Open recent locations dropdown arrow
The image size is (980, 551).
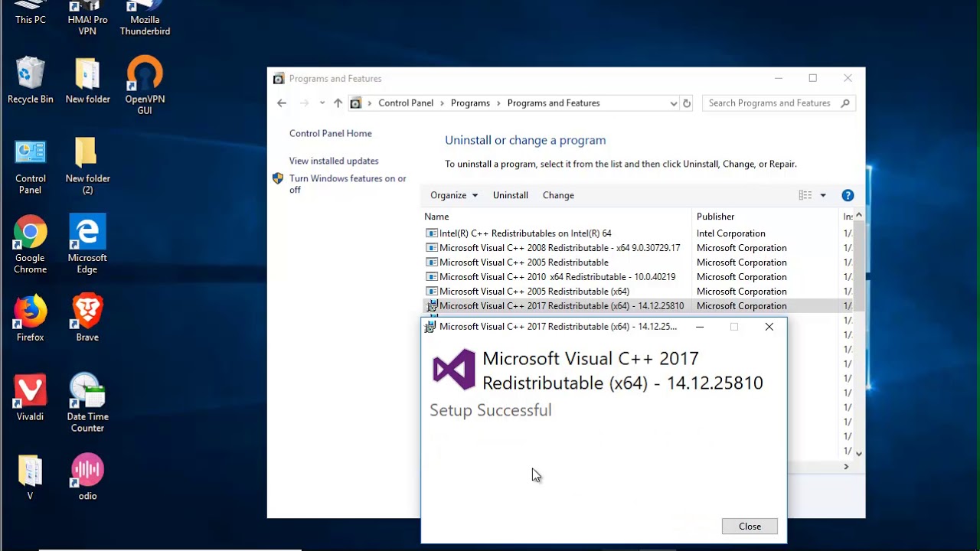pos(322,103)
